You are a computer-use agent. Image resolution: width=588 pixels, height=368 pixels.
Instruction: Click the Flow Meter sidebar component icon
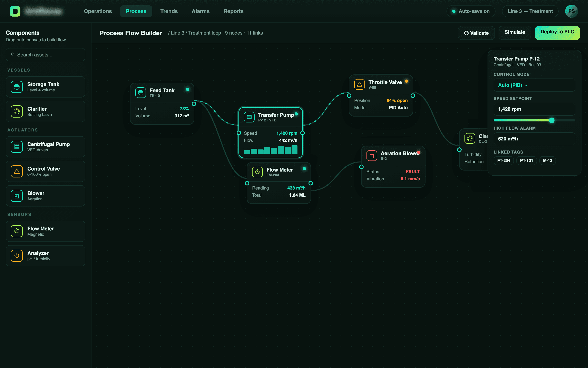(x=17, y=231)
